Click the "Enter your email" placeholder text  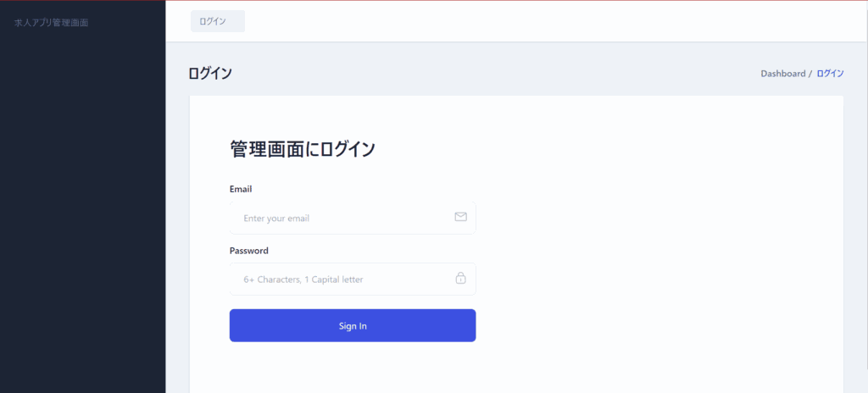[x=276, y=219]
